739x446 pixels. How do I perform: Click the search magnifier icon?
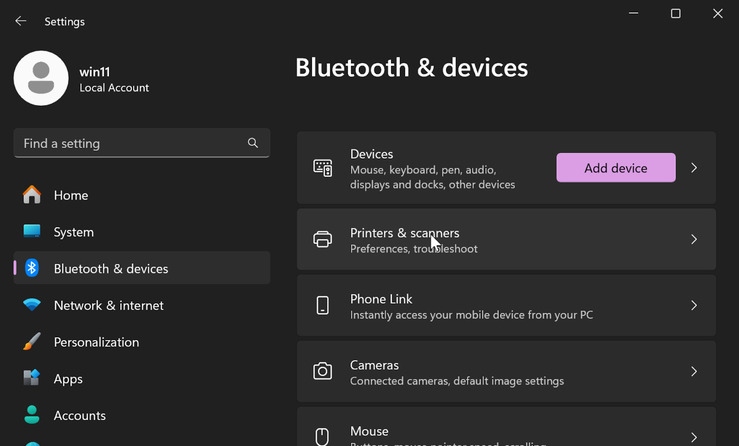point(253,143)
